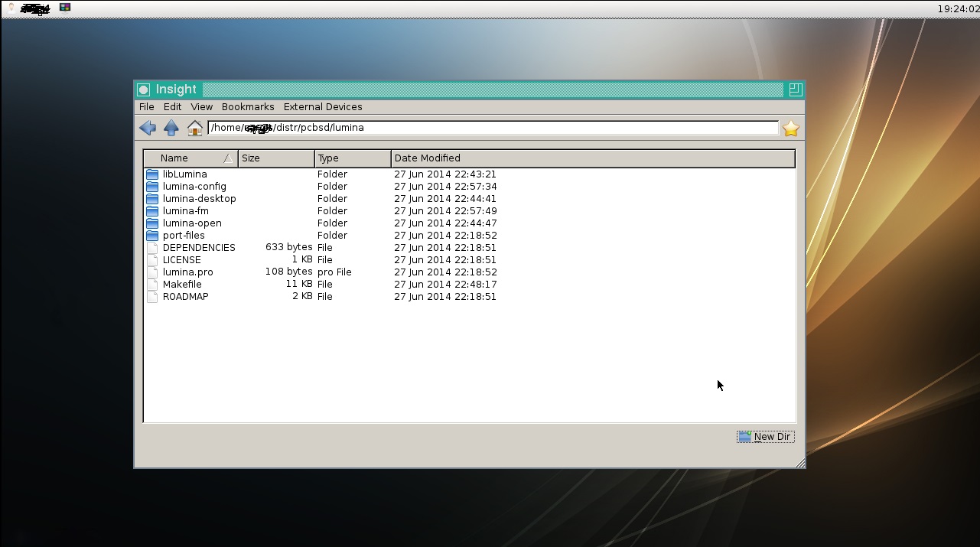Select the ROADMAP file name
980x547 pixels.
point(186,297)
